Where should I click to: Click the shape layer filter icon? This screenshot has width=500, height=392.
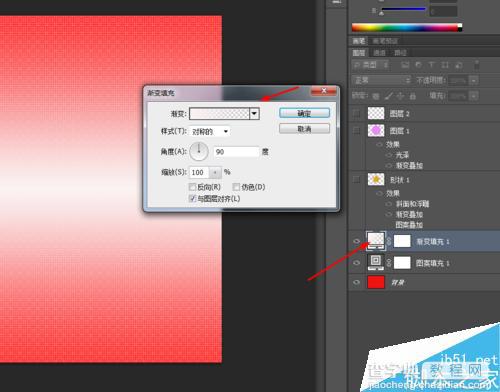[445, 65]
